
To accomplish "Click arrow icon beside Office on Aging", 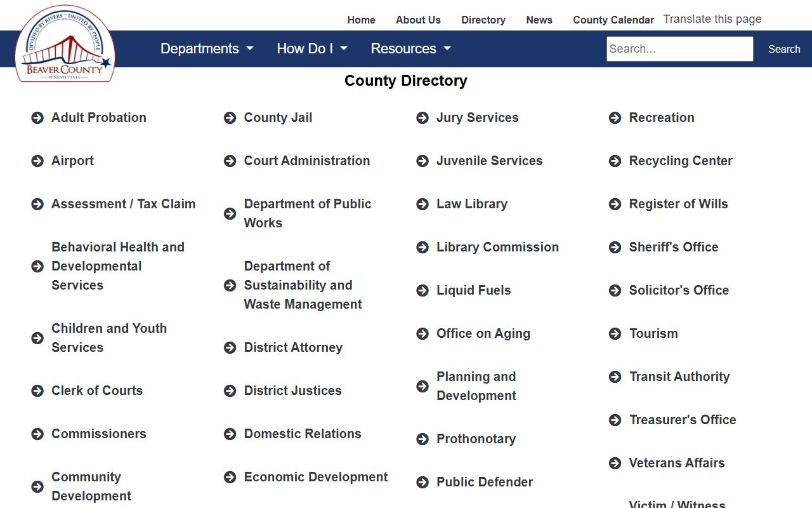I will (x=422, y=333).
